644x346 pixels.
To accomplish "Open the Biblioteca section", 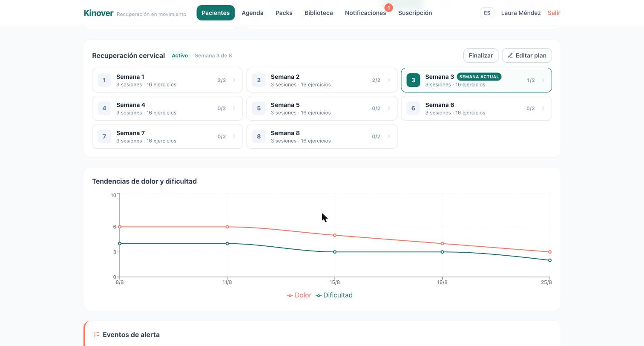I will coord(319,13).
